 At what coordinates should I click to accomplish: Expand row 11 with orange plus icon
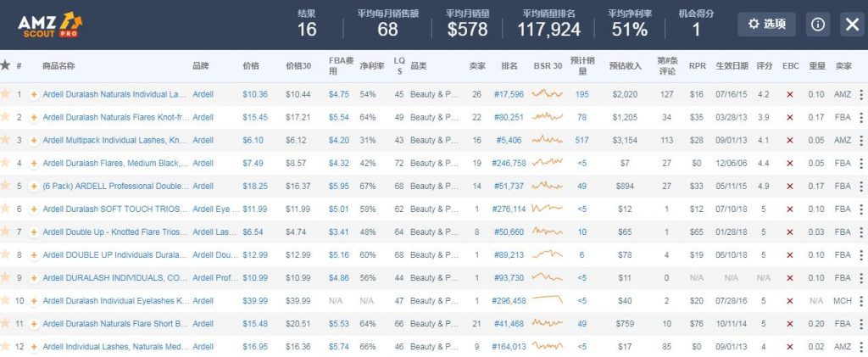point(34,323)
